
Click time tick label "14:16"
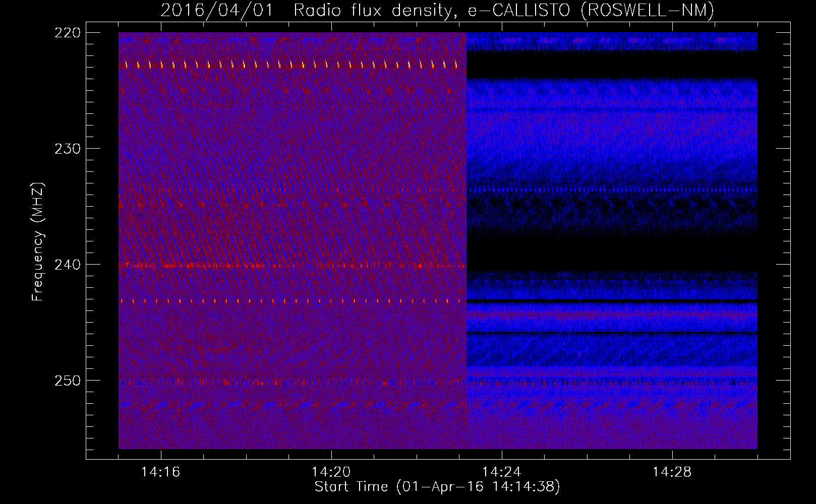161,472
